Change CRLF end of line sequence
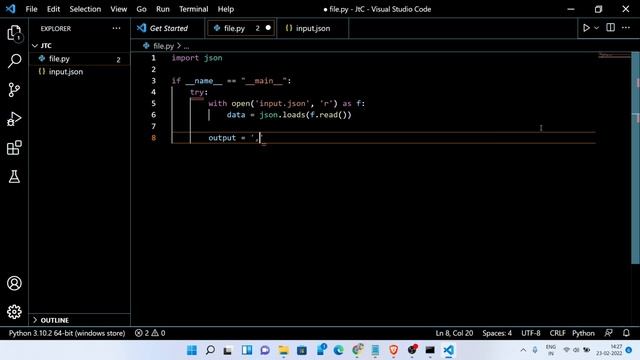The width and height of the screenshot is (640, 360). [557, 333]
